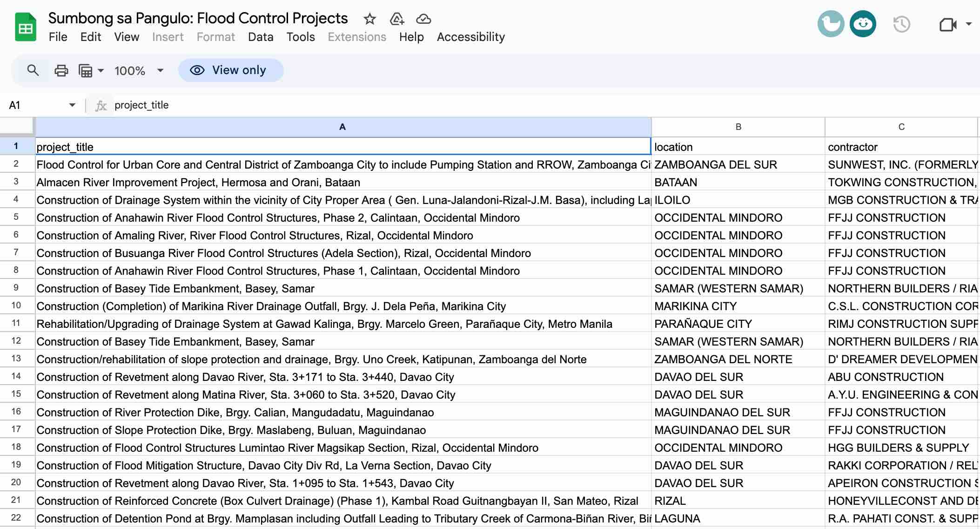This screenshot has height=529, width=980.
Task: Open version history via the clock icon
Action: point(901,23)
